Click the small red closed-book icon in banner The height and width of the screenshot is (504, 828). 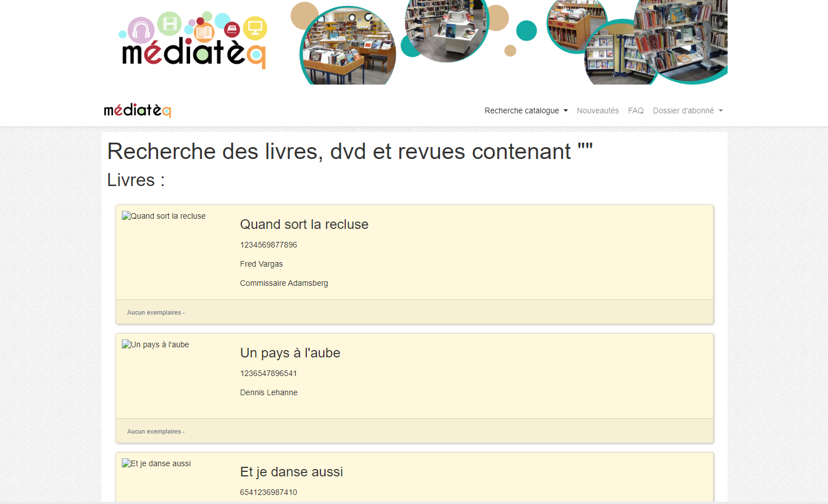pyautogui.click(x=232, y=29)
